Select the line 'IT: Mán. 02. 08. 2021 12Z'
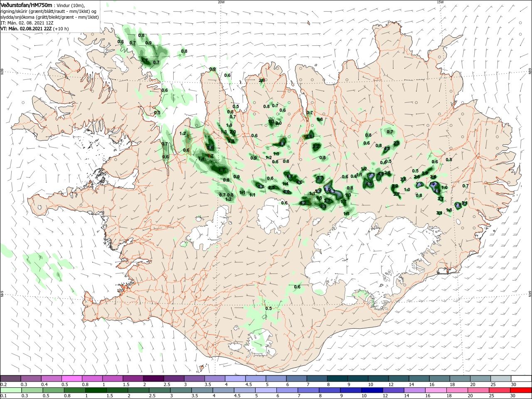 pos(27,23)
